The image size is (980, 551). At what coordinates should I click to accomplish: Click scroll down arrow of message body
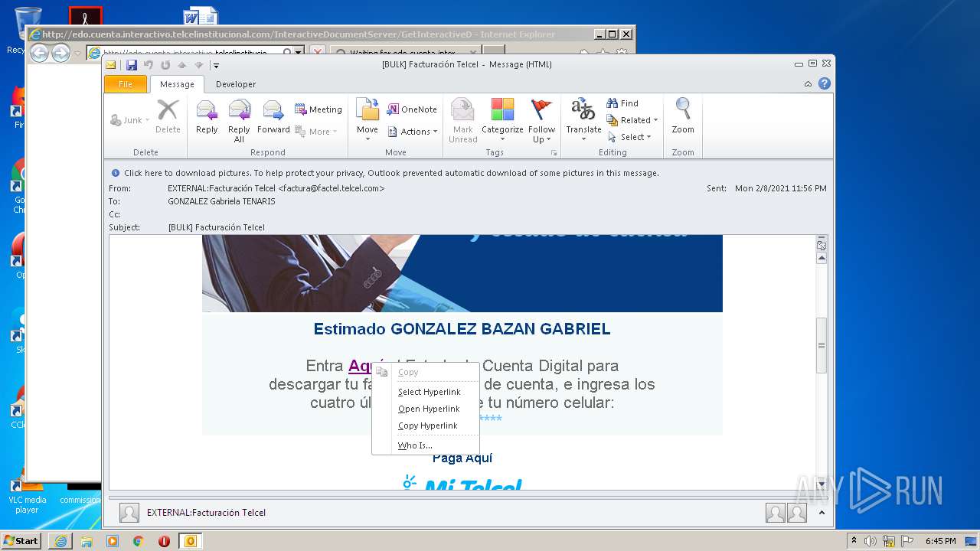pos(822,484)
